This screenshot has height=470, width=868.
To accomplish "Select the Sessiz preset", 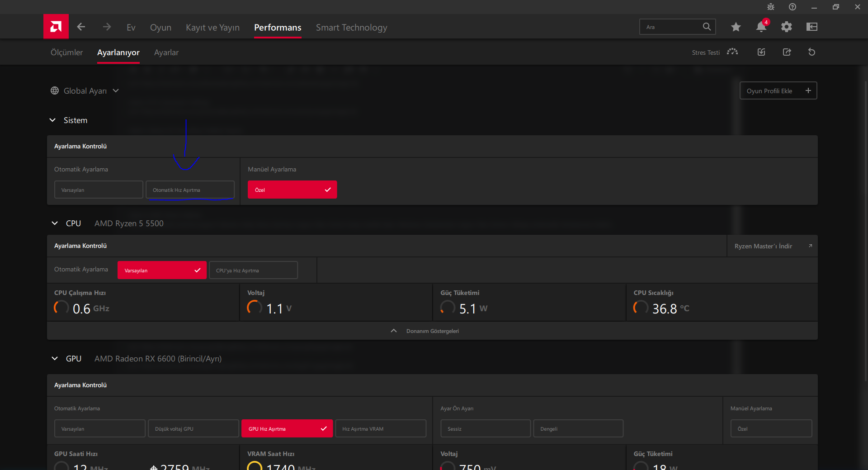I will 486,428.
